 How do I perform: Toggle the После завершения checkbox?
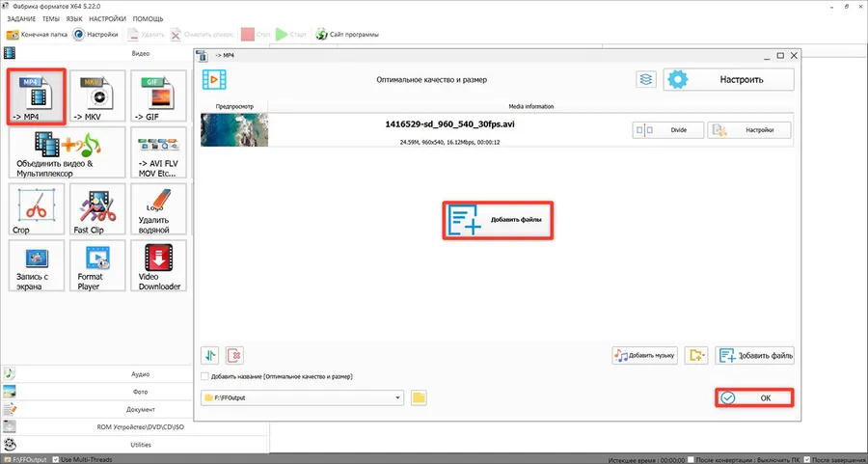pos(807,459)
